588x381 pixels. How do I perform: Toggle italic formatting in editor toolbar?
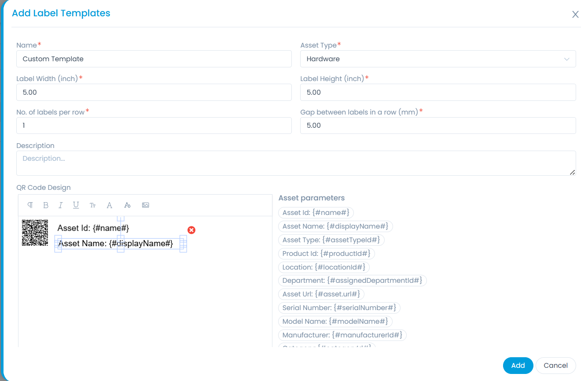coord(61,205)
